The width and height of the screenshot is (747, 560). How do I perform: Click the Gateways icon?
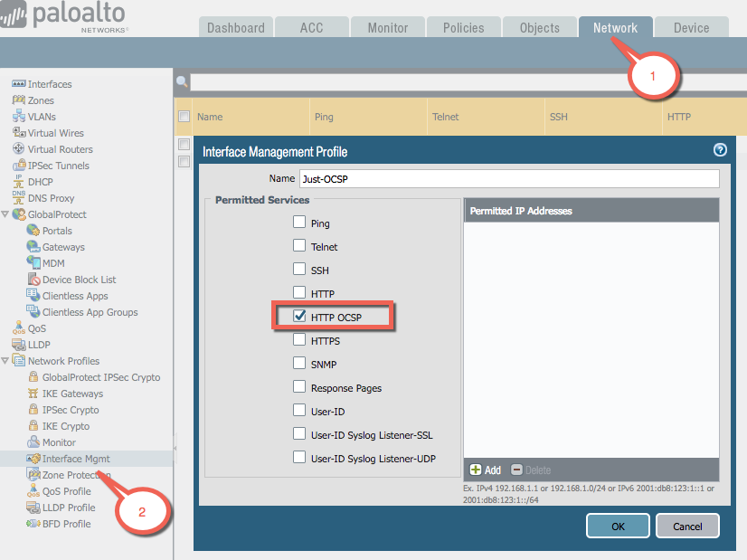coord(33,247)
